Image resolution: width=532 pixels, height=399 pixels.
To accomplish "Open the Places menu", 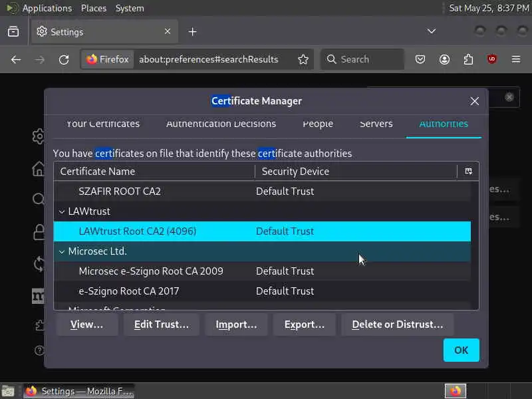I will pos(94,8).
